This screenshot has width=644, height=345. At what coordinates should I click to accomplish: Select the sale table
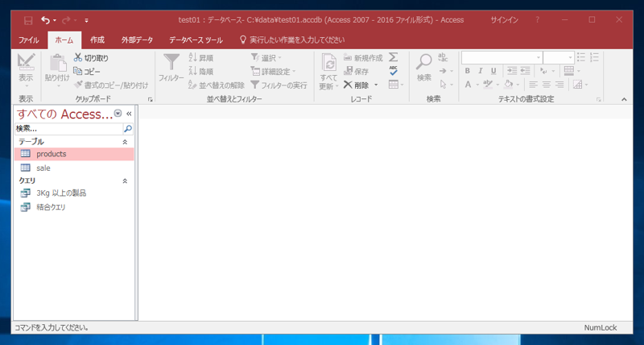coord(74,168)
